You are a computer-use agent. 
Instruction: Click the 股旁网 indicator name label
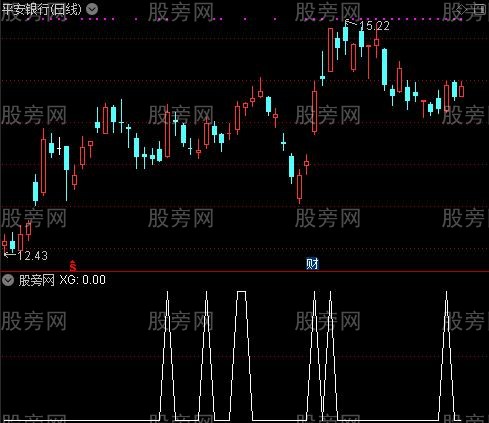[x=36, y=280]
